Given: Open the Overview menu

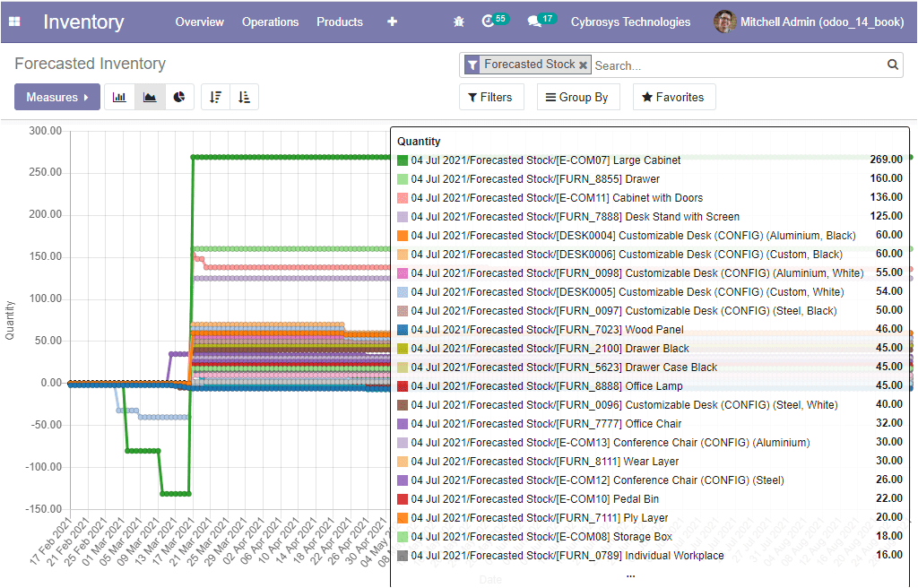Looking at the screenshot, I should coord(200,22).
